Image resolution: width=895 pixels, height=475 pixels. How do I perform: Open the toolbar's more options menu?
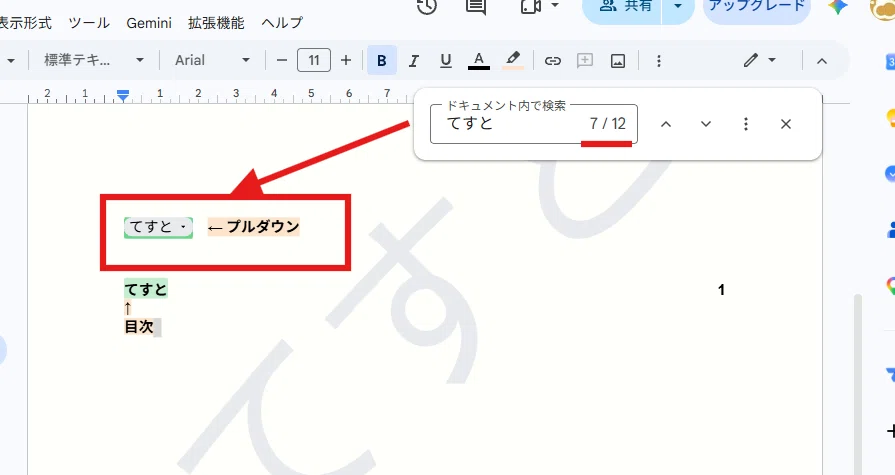coord(659,61)
